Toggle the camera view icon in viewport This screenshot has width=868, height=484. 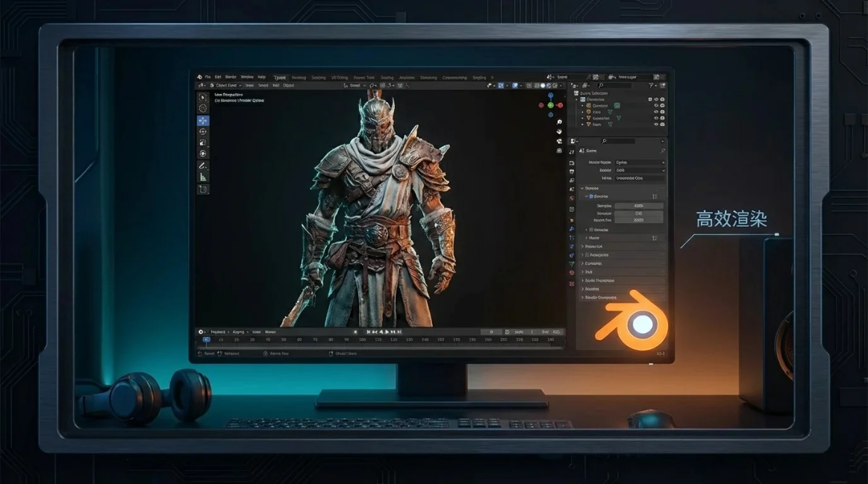click(559, 142)
